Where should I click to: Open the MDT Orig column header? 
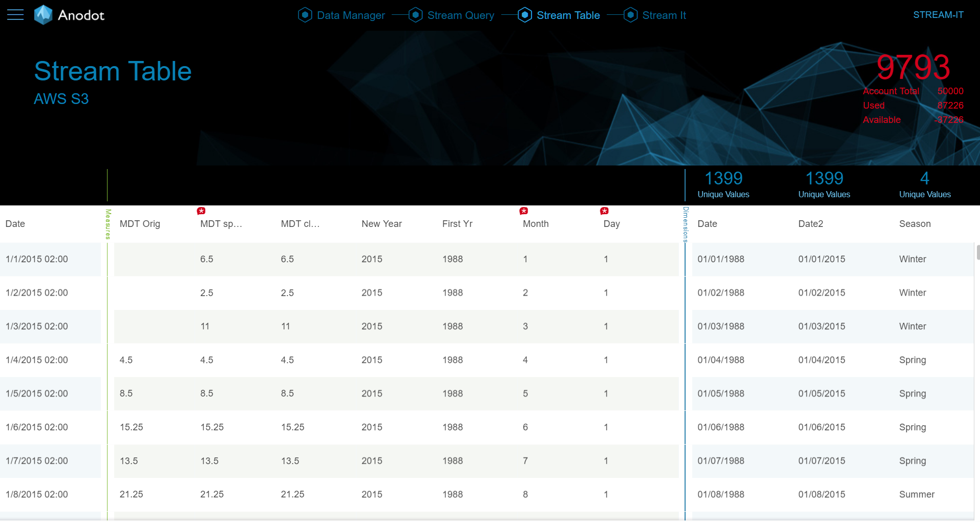pyautogui.click(x=140, y=223)
